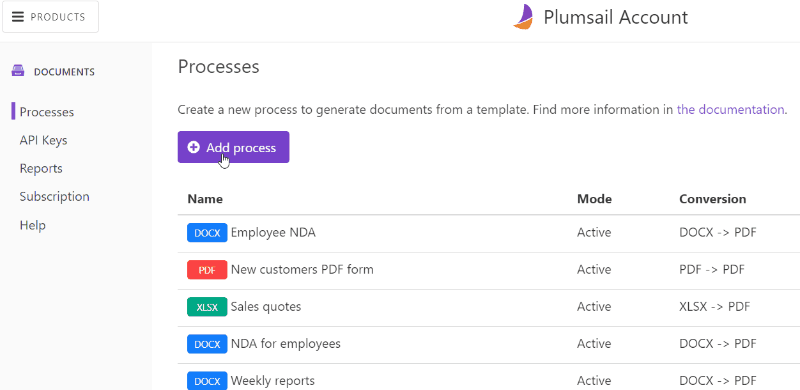Click the Documents printer icon in sidebar
The image size is (800, 390).
tap(18, 71)
